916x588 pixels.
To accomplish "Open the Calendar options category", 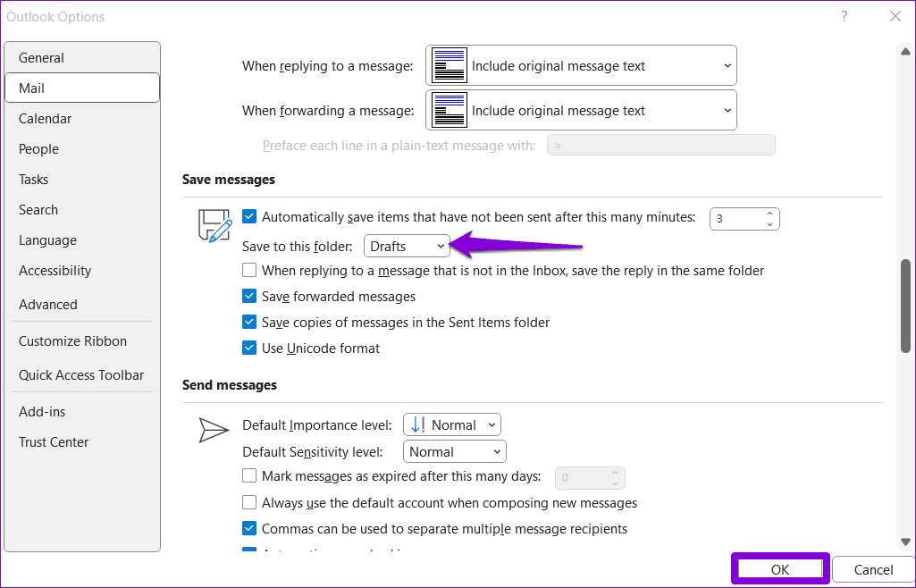I will coord(82,118).
